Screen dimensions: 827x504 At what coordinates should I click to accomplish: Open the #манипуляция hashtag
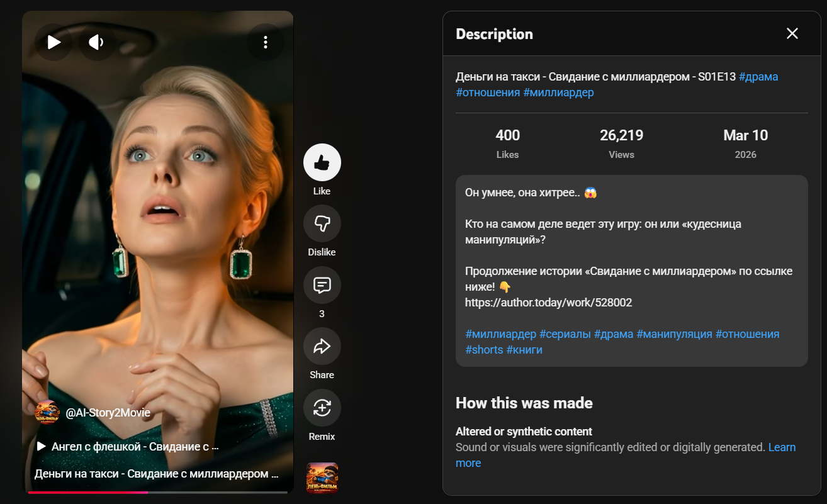coord(674,334)
